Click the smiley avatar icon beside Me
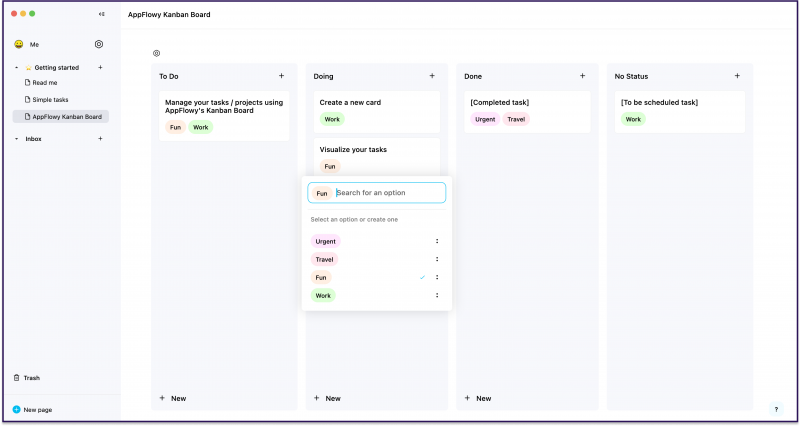This screenshot has width=800, height=426. click(x=19, y=44)
